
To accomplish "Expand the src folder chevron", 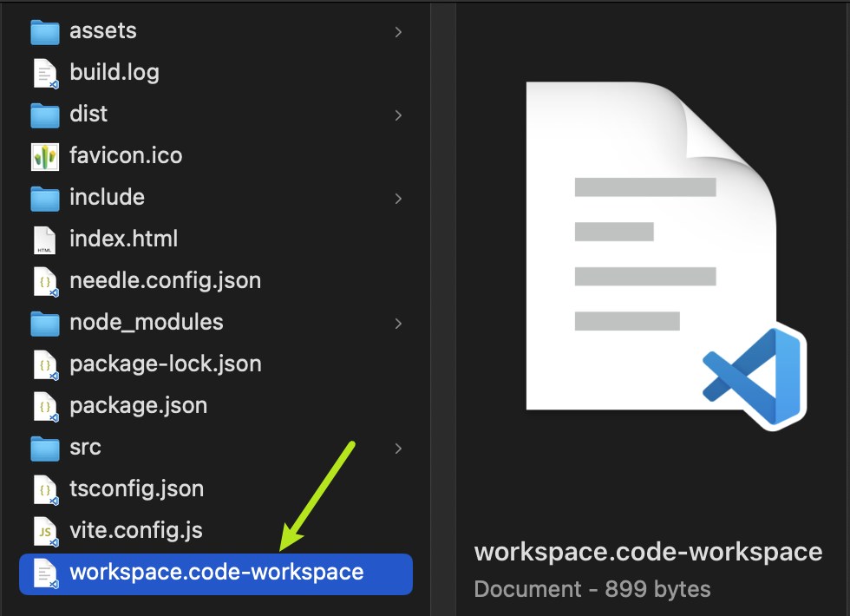I will point(398,449).
